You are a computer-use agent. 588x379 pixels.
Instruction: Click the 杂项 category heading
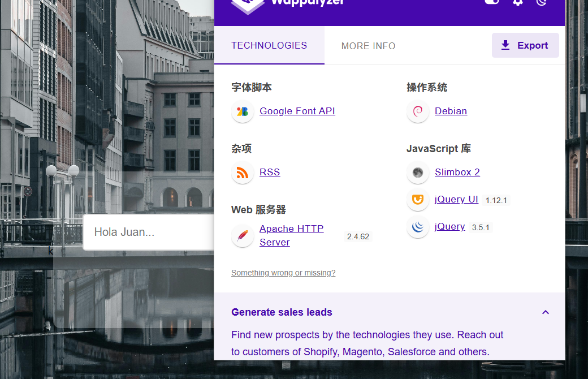(x=241, y=149)
